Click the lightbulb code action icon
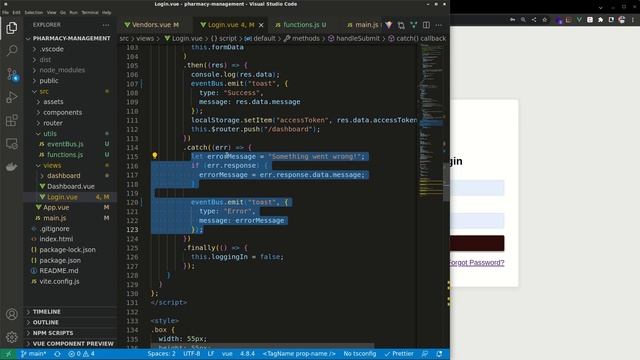640x360 pixels. [155, 156]
